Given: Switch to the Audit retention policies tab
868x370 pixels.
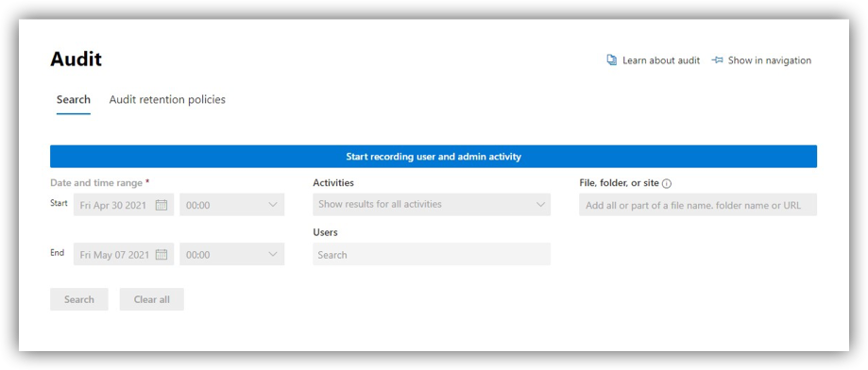Looking at the screenshot, I should click(x=167, y=100).
